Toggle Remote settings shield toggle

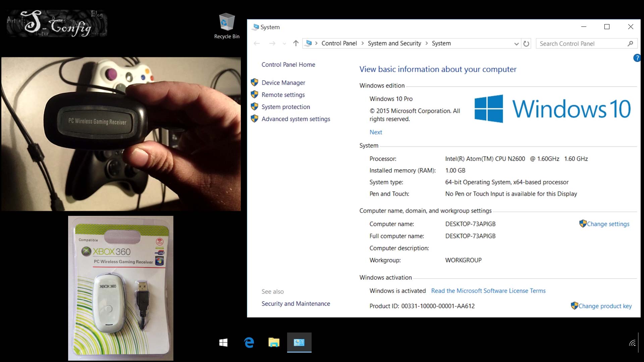point(254,94)
